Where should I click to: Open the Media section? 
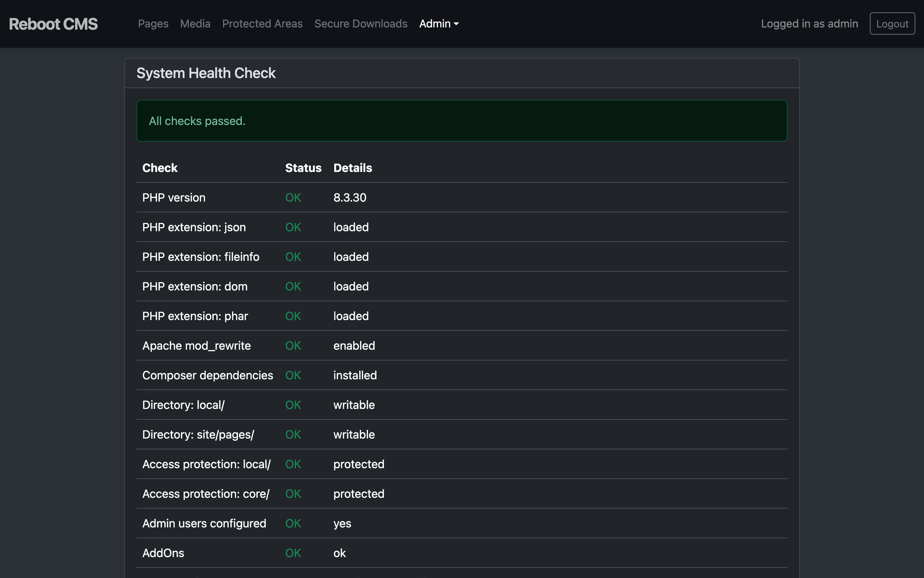195,24
